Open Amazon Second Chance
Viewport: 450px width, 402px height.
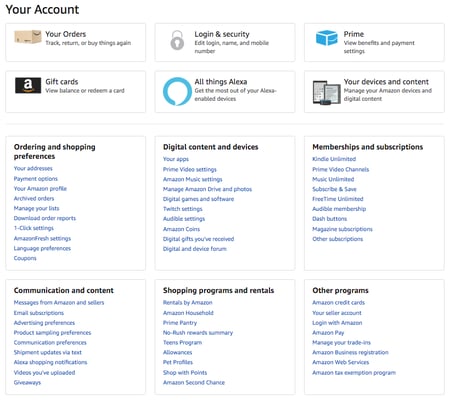(x=194, y=382)
